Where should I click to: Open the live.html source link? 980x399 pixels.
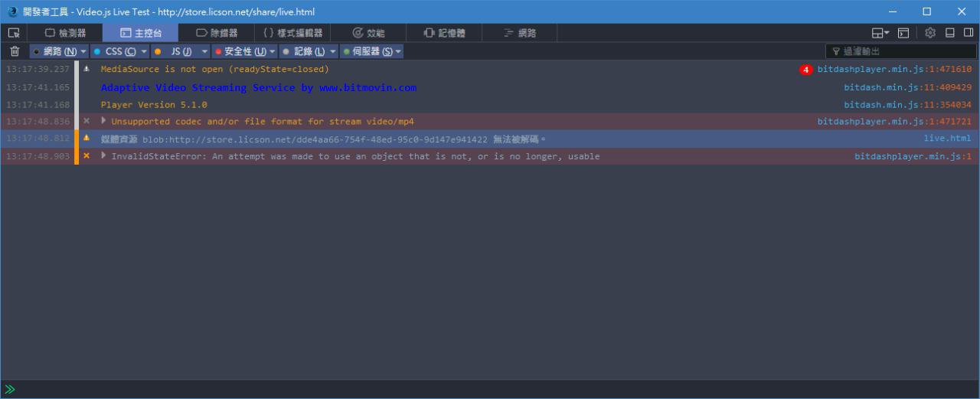coord(946,139)
